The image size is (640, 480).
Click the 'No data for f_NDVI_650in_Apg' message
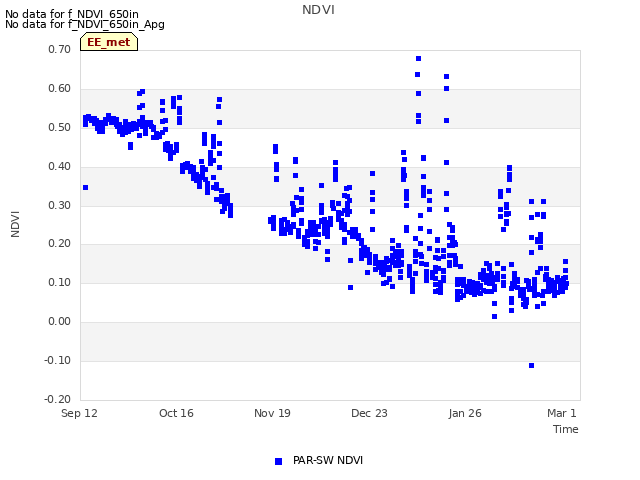tap(85, 24)
